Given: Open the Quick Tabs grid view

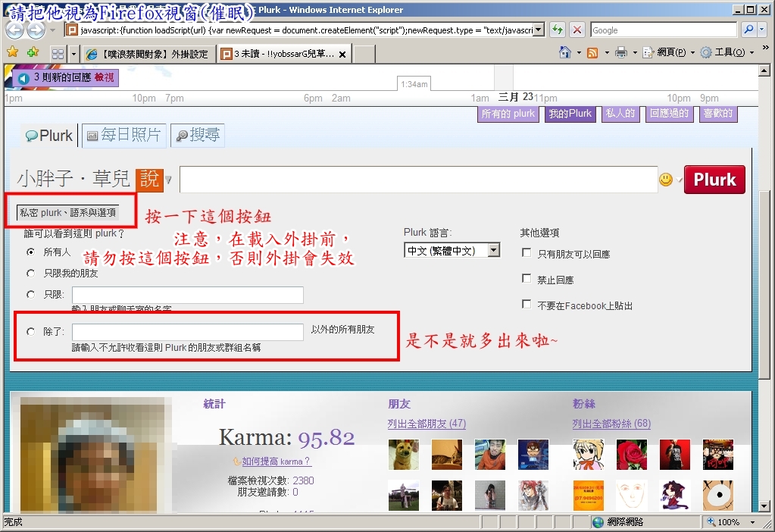Looking at the screenshot, I should (x=58, y=54).
